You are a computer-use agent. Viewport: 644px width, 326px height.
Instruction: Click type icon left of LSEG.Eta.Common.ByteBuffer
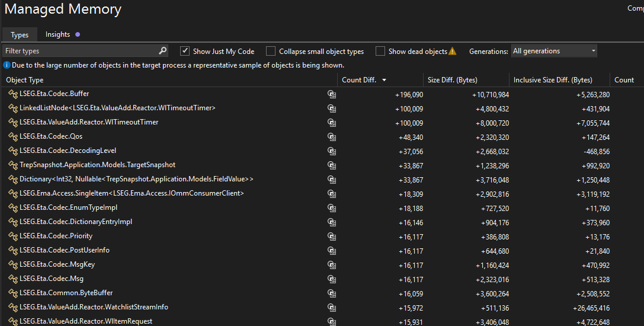tap(12, 293)
